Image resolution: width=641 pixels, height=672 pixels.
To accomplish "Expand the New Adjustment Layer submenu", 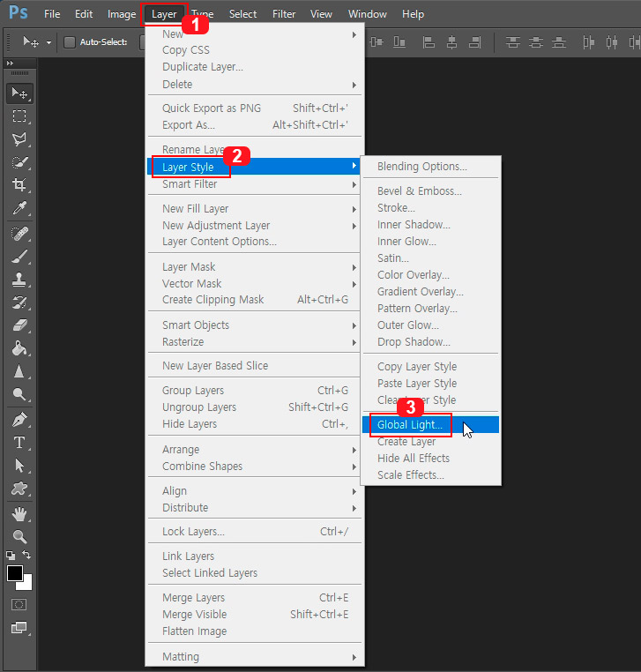I will click(354, 226).
